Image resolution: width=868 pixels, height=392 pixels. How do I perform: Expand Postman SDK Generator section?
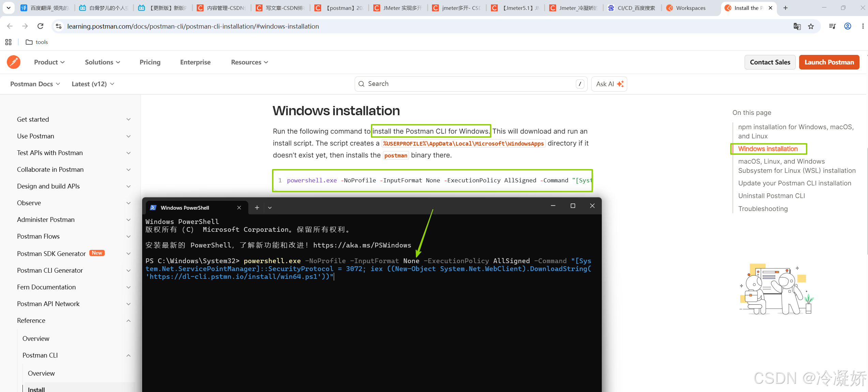[x=74, y=253]
